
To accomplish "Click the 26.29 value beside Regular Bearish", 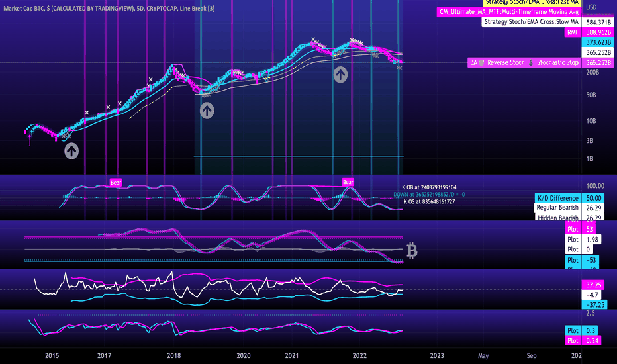I will 593,208.
